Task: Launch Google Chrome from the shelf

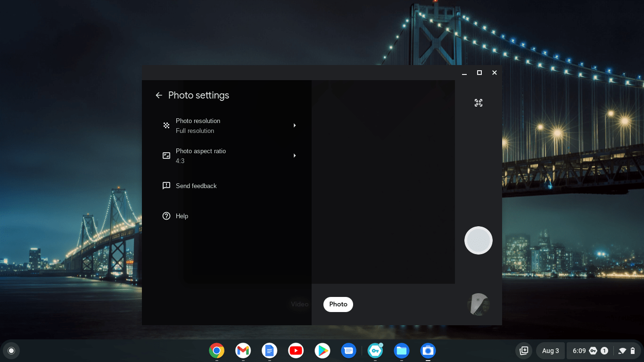Action: click(217, 351)
